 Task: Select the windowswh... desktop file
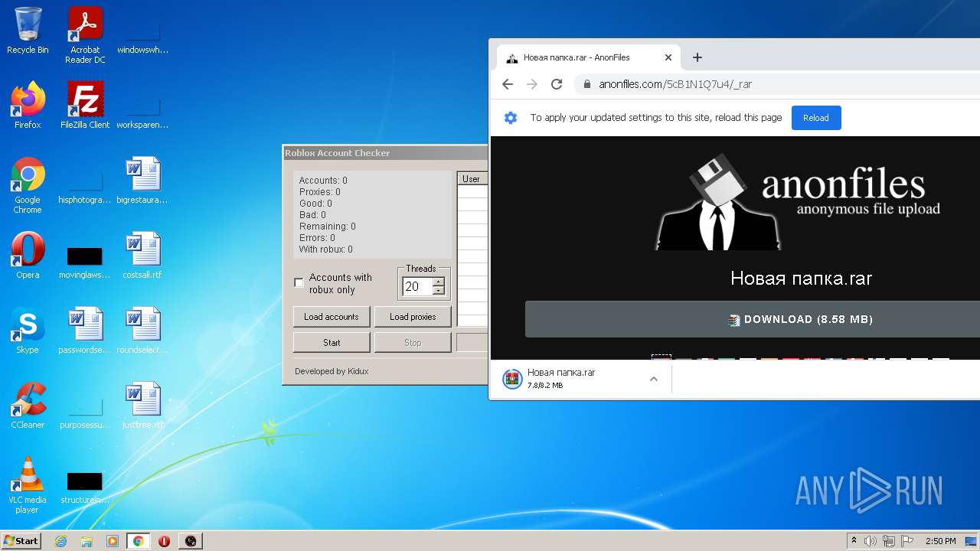[142, 38]
